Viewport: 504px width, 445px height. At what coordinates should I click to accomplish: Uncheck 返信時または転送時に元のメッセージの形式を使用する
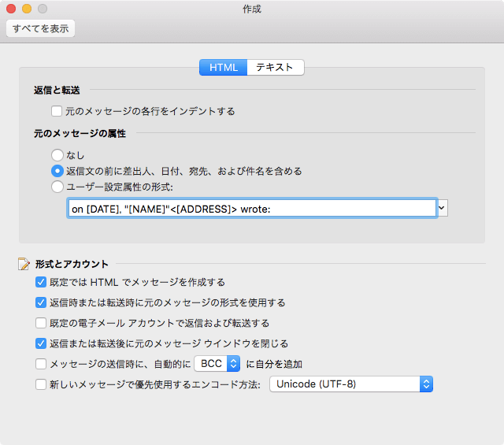click(x=41, y=302)
